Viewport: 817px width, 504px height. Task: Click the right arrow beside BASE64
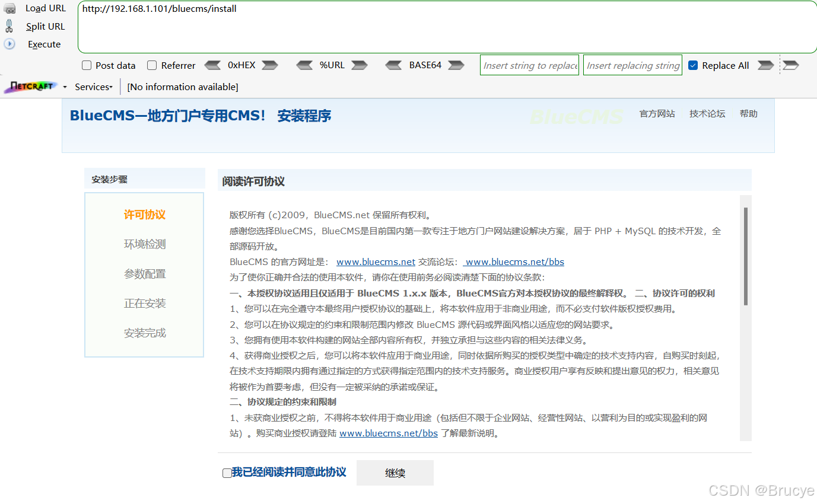click(x=456, y=65)
